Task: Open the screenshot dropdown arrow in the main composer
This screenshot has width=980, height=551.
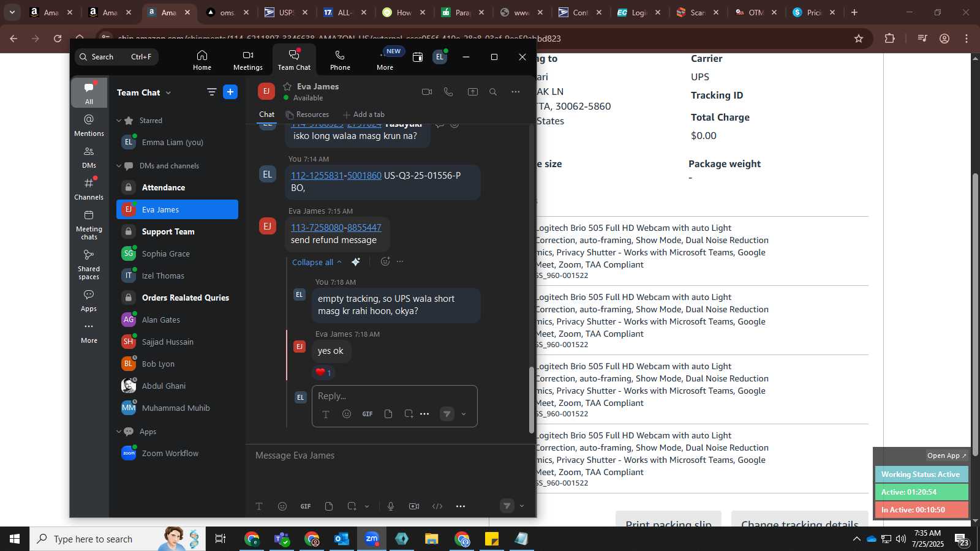Action: (367, 506)
